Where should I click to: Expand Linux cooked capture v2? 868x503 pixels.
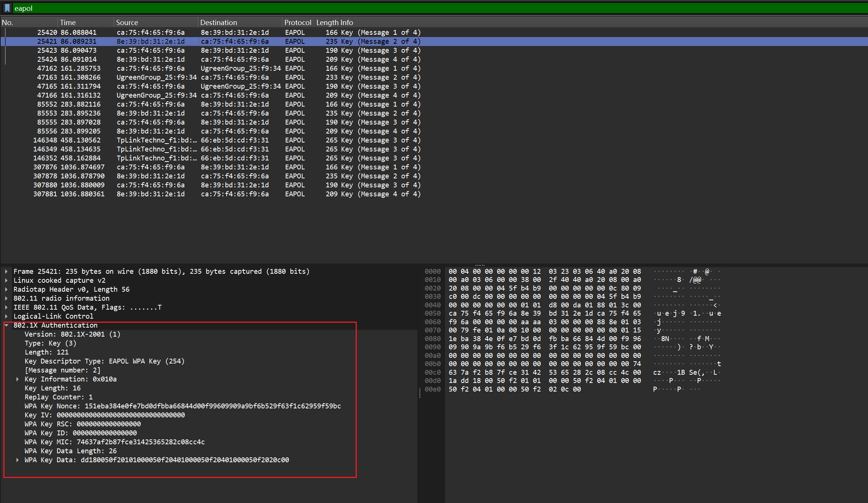click(6, 280)
